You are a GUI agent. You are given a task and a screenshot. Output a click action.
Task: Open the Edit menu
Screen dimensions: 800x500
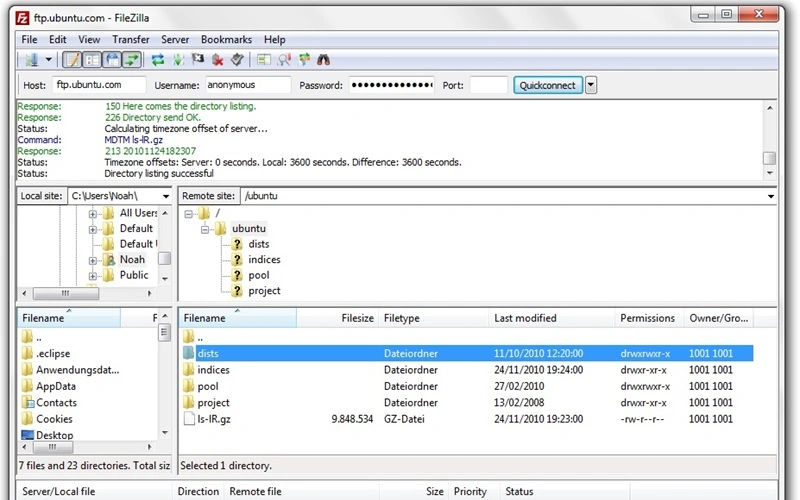coord(58,39)
